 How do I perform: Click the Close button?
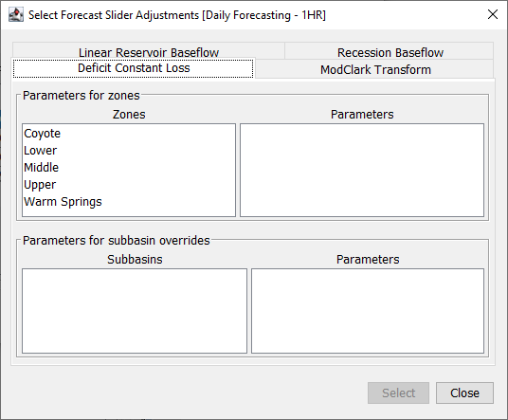pos(464,393)
